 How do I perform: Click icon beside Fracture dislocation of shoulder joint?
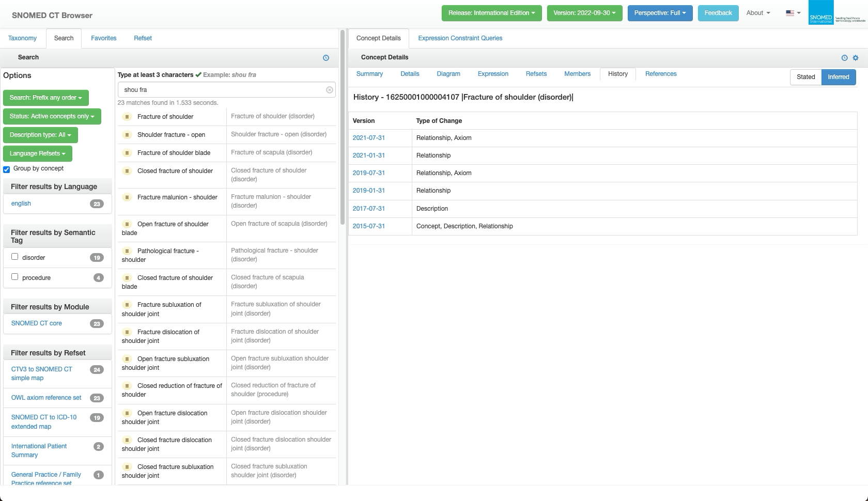pos(127,332)
